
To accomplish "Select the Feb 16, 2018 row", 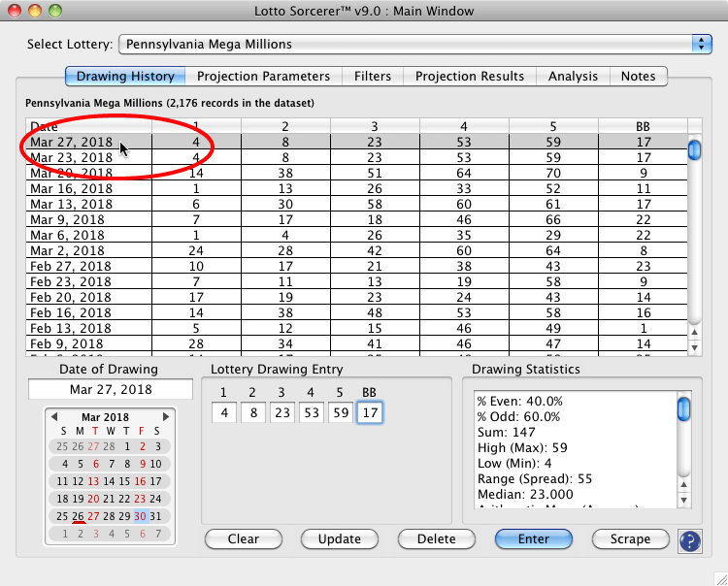I will coord(356,312).
